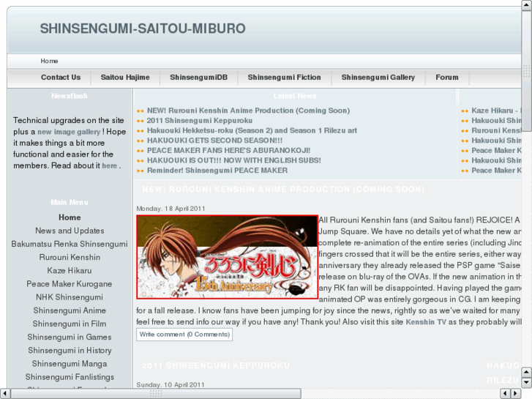Image resolution: width=532 pixels, height=399 pixels.
Task: Click the vertical scrollbar up arrow
Action: coord(527,5)
